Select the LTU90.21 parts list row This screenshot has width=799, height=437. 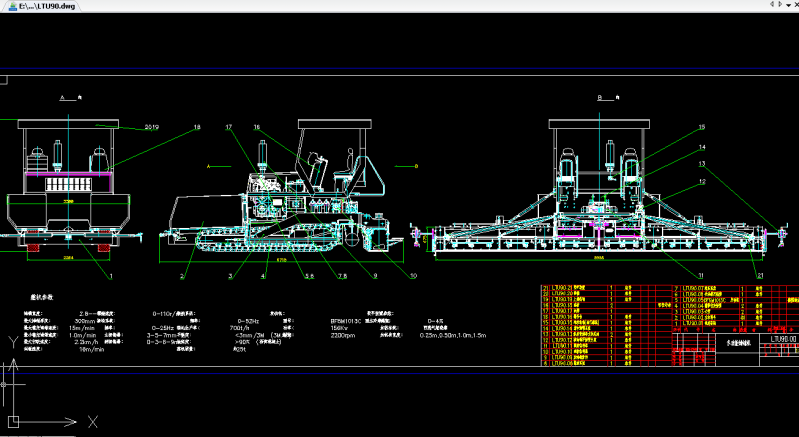point(563,287)
